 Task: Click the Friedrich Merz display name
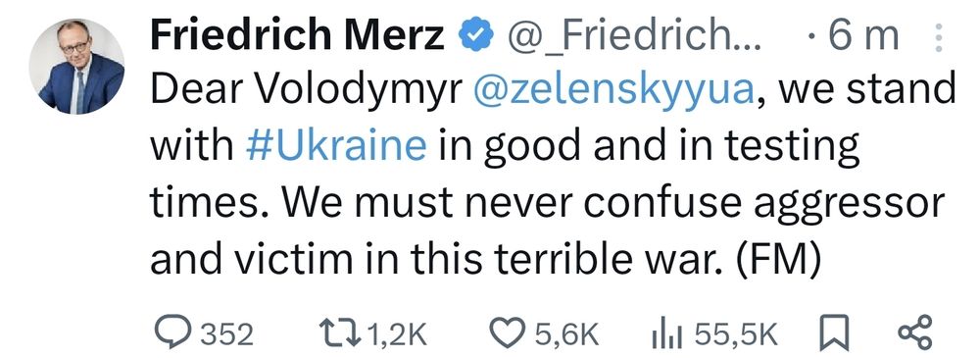click(x=298, y=36)
